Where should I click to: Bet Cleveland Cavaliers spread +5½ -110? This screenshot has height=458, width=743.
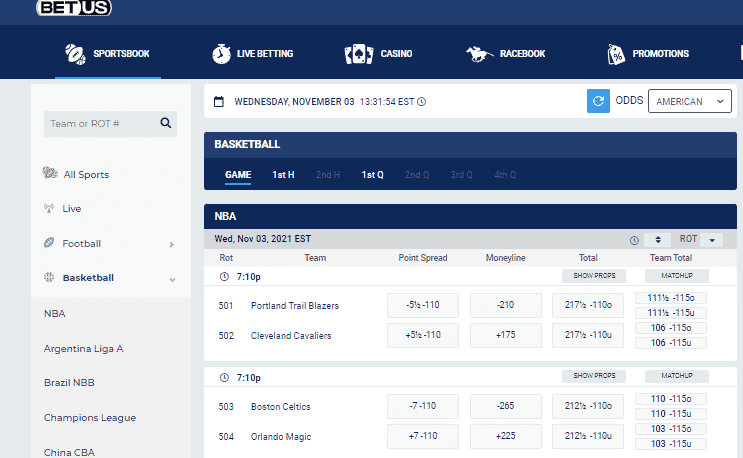423,335
